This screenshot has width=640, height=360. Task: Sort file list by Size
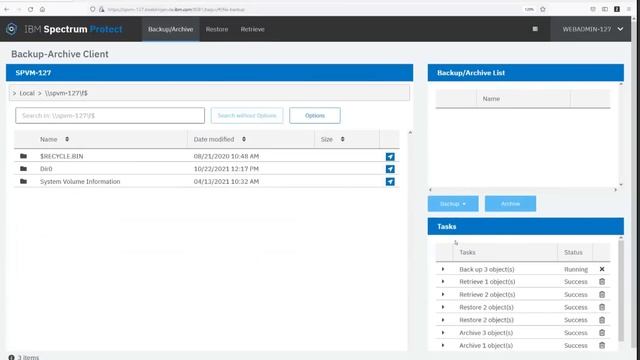(342, 139)
